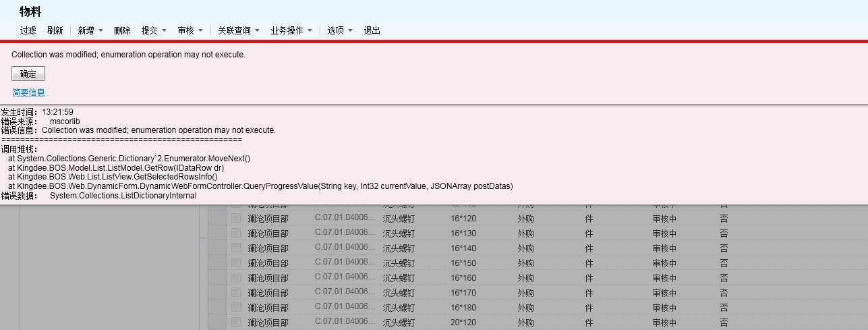Click 审核中 status in the 16*120 row
The height and width of the screenshot is (330, 868).
tap(664, 219)
